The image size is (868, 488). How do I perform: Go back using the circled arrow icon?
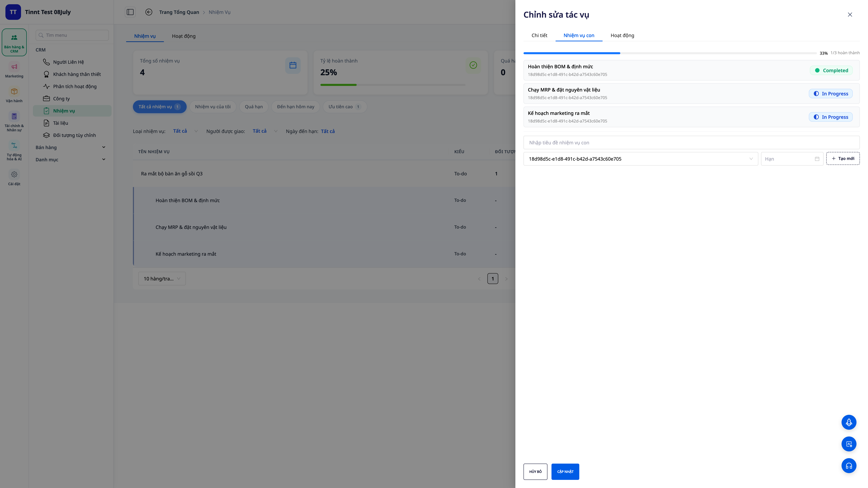click(149, 12)
